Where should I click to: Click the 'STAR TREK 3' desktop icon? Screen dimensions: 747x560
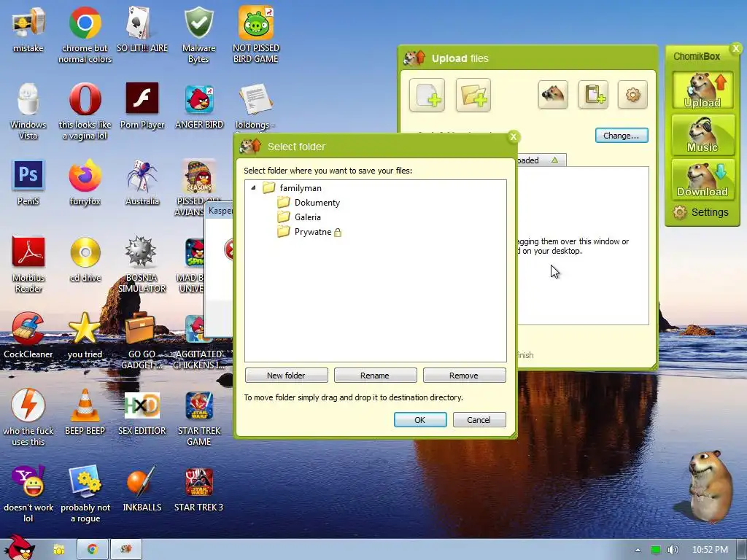click(x=199, y=489)
